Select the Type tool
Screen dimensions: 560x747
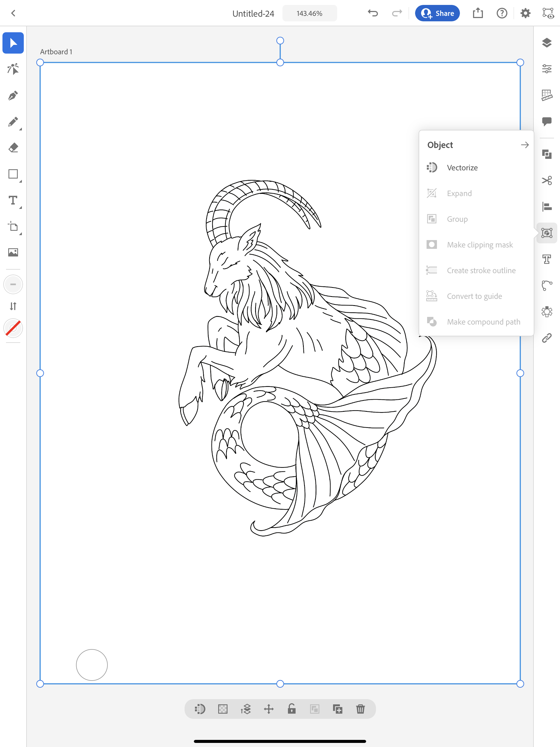pyautogui.click(x=13, y=200)
